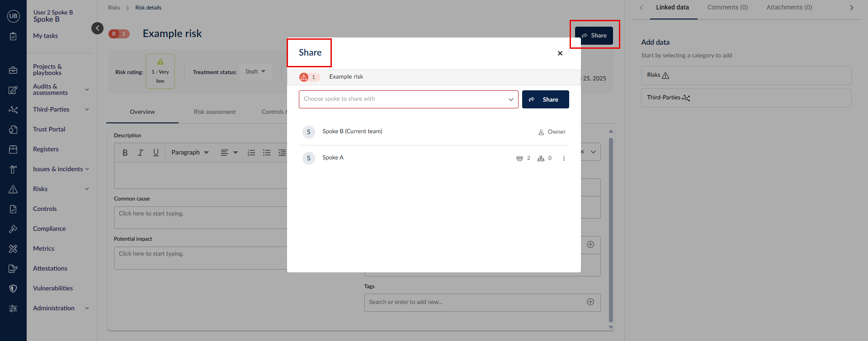Close the Share dialog
Image resolution: width=868 pixels, height=341 pixels.
click(560, 53)
